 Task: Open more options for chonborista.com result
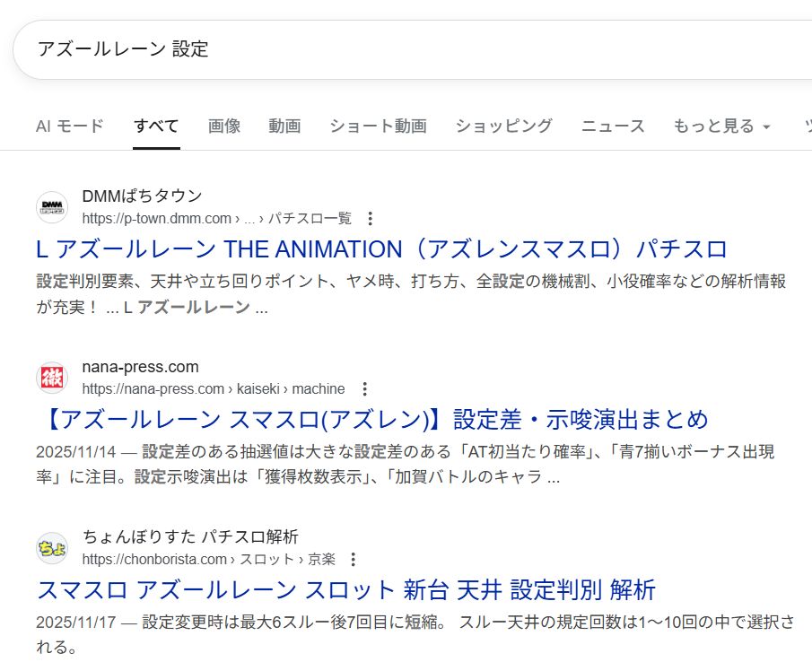click(354, 560)
